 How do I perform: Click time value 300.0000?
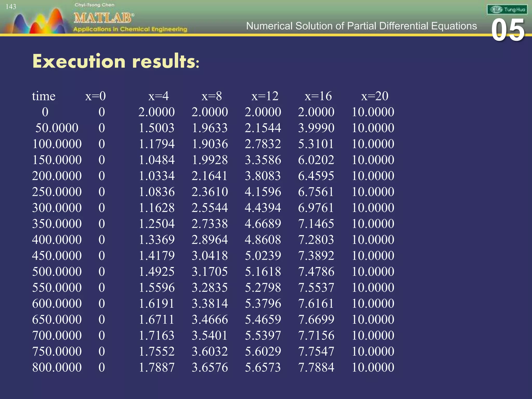[57, 208]
